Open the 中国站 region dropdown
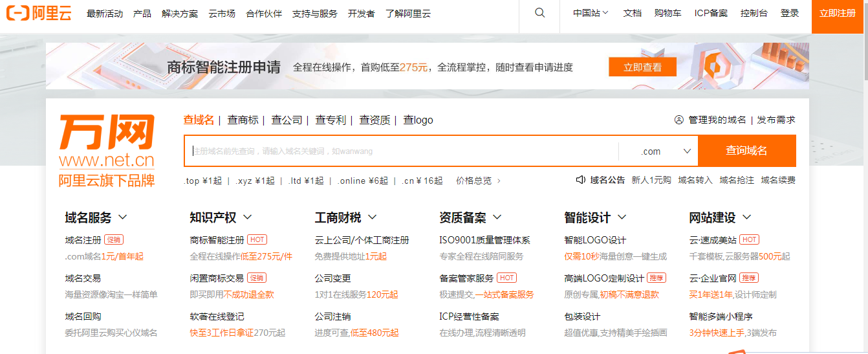Screen dimensions: 868x354 591,13
